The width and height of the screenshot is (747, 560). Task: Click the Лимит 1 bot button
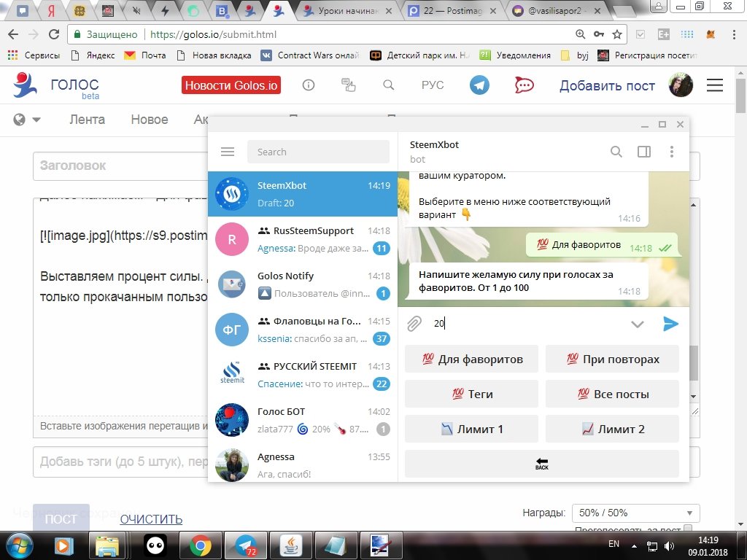(472, 429)
